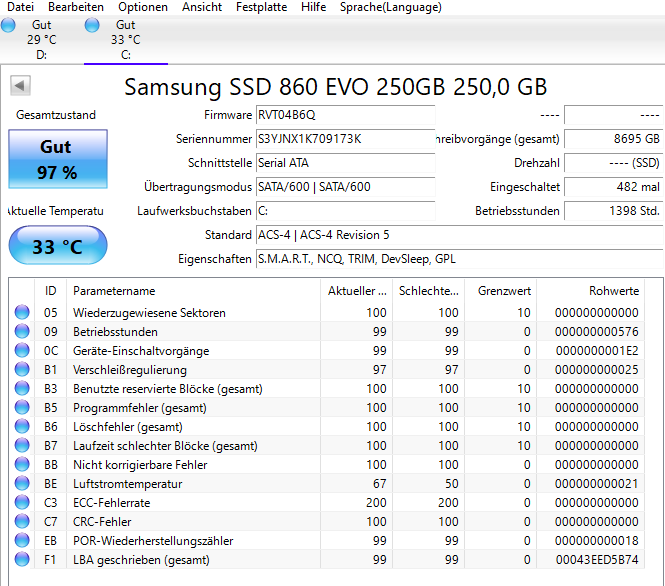Select the POR-Wiederherstellungszähler parameter name
665x586 pixels.
coord(153,541)
